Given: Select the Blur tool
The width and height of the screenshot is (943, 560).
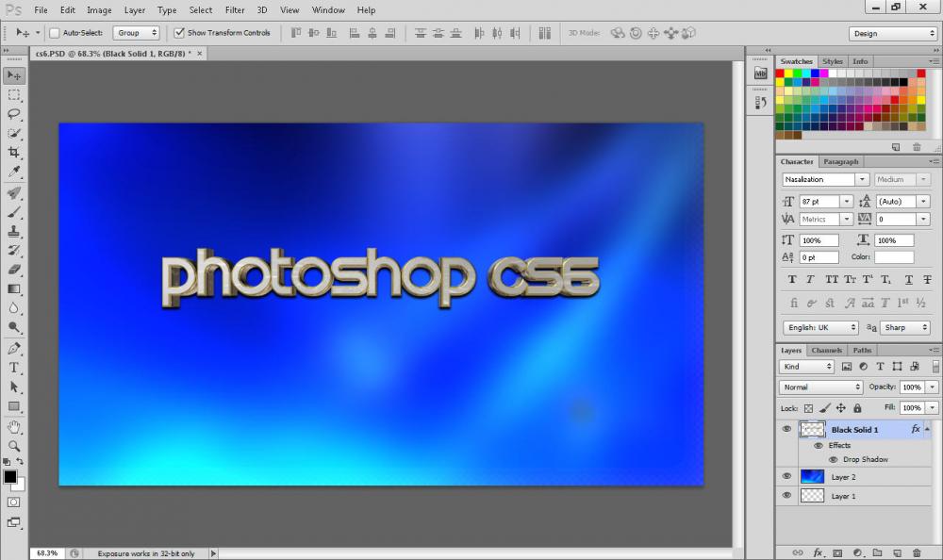Looking at the screenshot, I should [x=14, y=308].
